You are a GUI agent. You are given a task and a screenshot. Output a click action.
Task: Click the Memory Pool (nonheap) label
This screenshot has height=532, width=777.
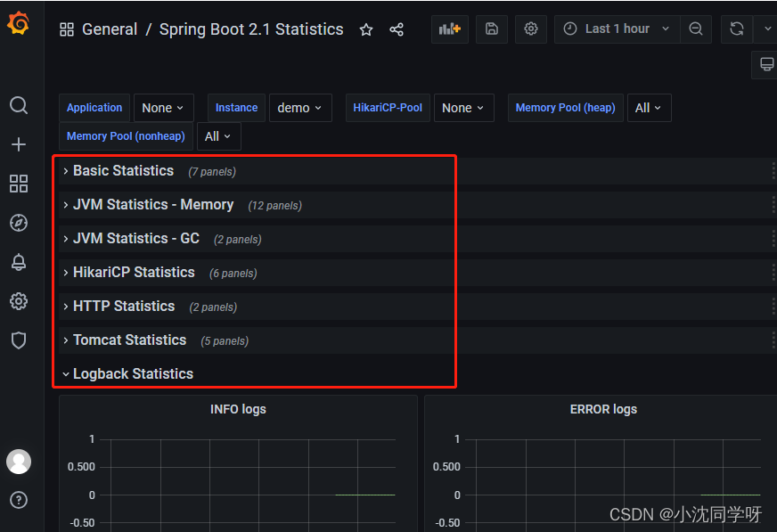[x=126, y=136]
